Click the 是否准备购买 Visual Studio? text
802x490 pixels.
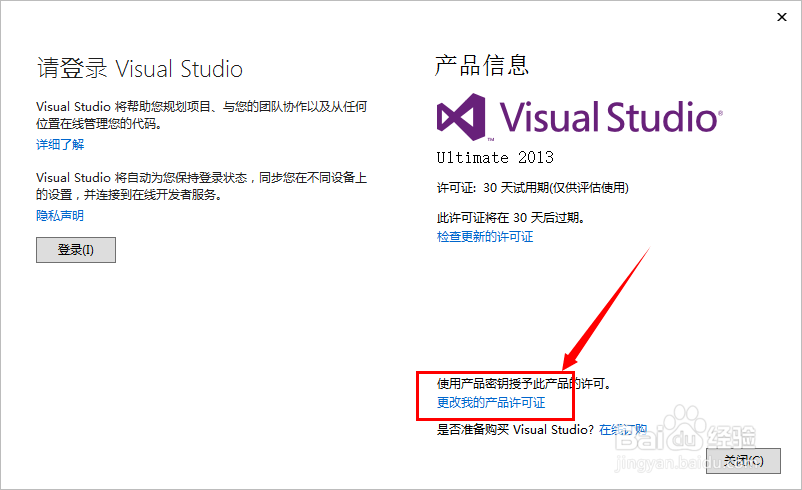click(515, 430)
